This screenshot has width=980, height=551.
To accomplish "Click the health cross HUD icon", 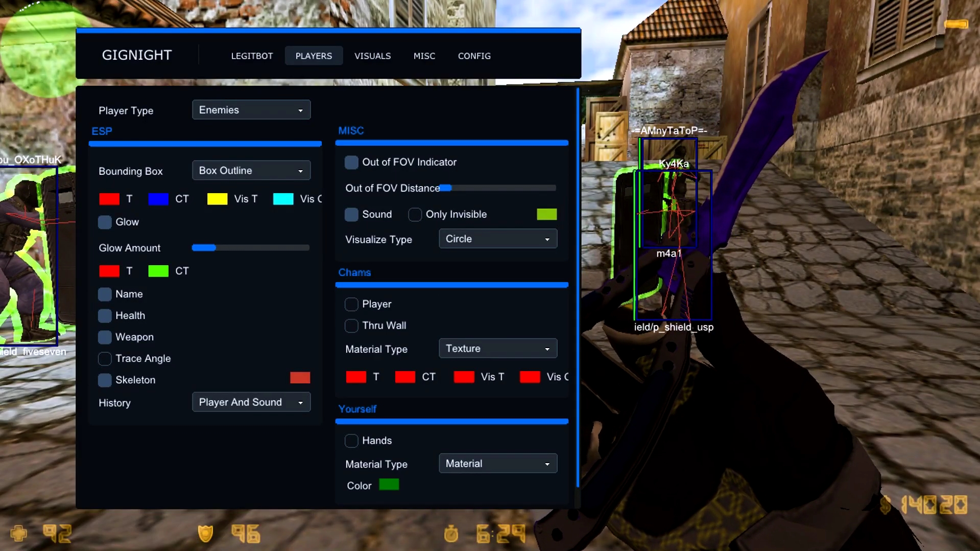I will click(x=18, y=534).
